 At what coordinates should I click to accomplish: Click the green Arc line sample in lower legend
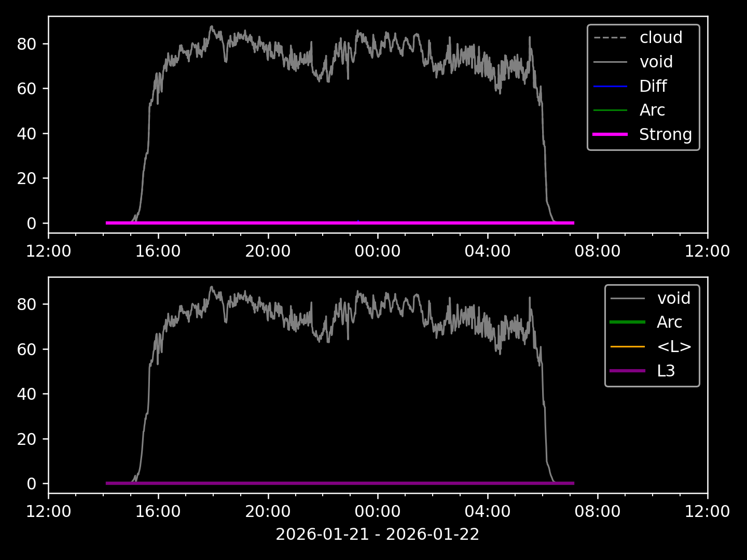tap(628, 322)
